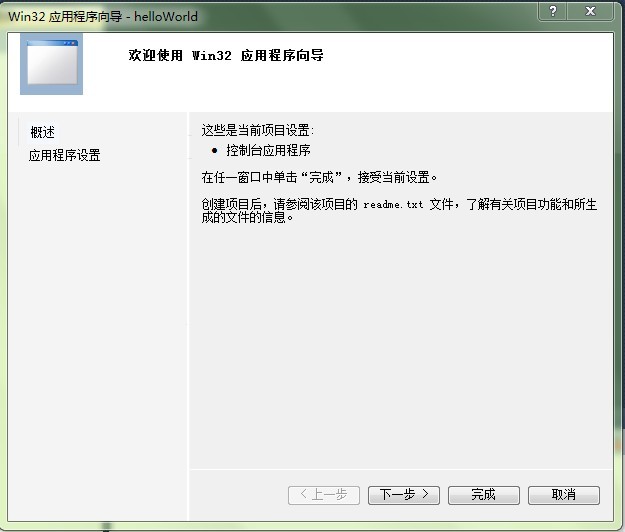The width and height of the screenshot is (625, 532).
Task: Click the bullet item 控制台应用程序
Action: coord(268,150)
